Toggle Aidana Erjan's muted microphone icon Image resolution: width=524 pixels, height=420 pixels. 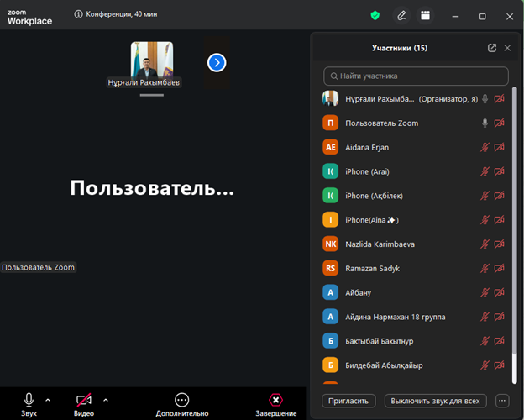pos(485,147)
